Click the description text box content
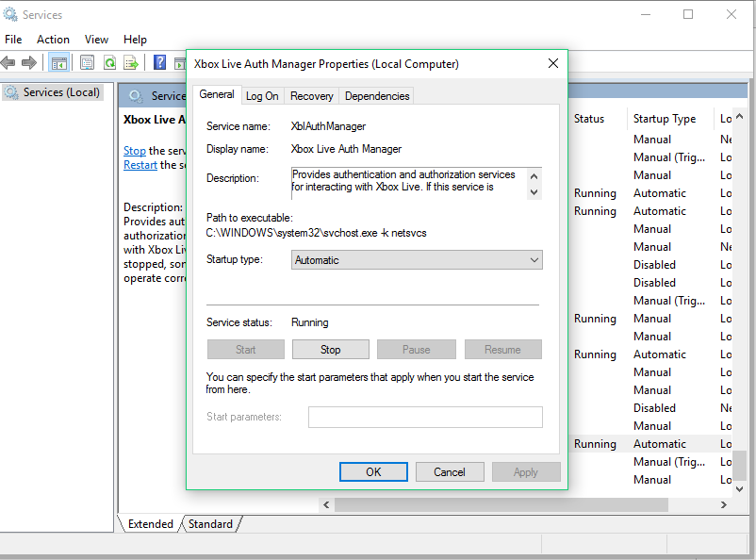Screen dimensions: 756x560 click(x=410, y=183)
